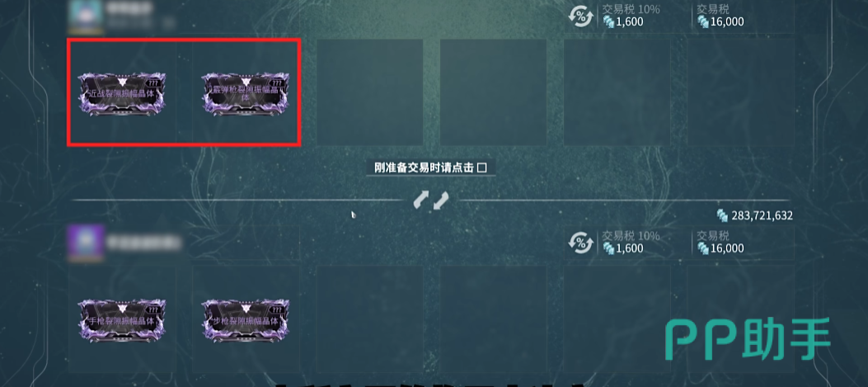Open the lower trader's purple avatar
The width and height of the screenshot is (868, 387).
[x=85, y=243]
